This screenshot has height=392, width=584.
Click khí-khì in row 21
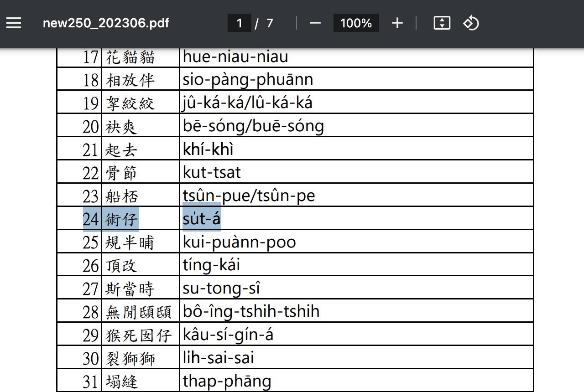pyautogui.click(x=208, y=149)
